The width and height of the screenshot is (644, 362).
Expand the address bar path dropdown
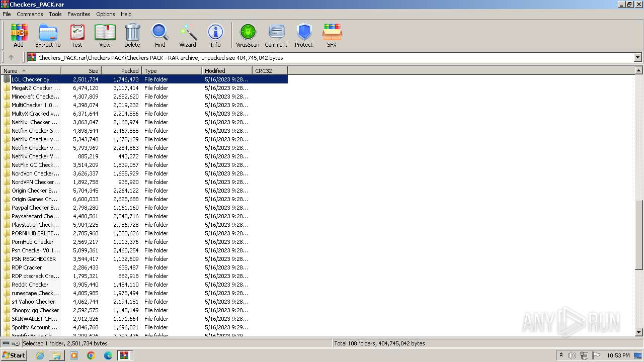tap(637, 57)
